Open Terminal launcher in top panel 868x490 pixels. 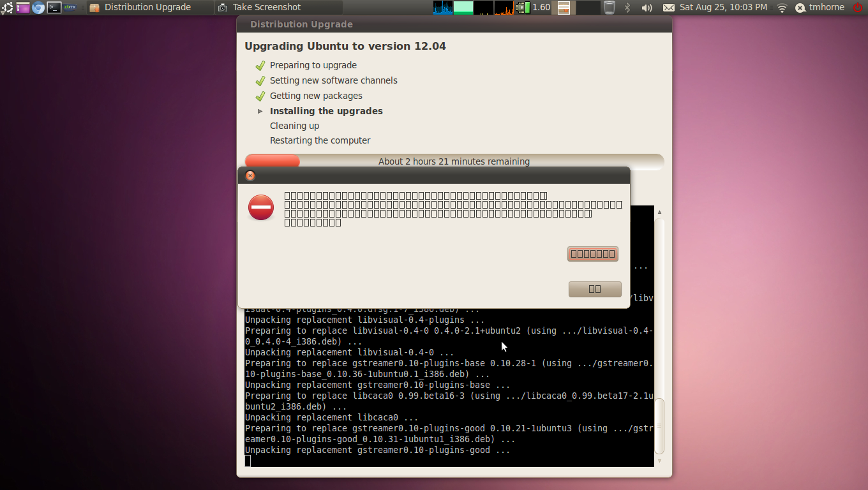[54, 8]
